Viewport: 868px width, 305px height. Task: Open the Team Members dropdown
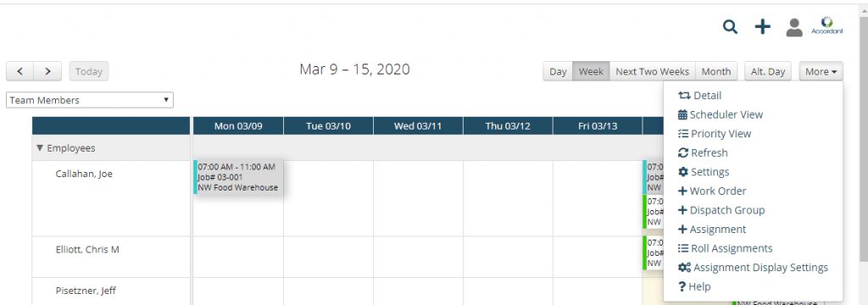click(x=90, y=100)
